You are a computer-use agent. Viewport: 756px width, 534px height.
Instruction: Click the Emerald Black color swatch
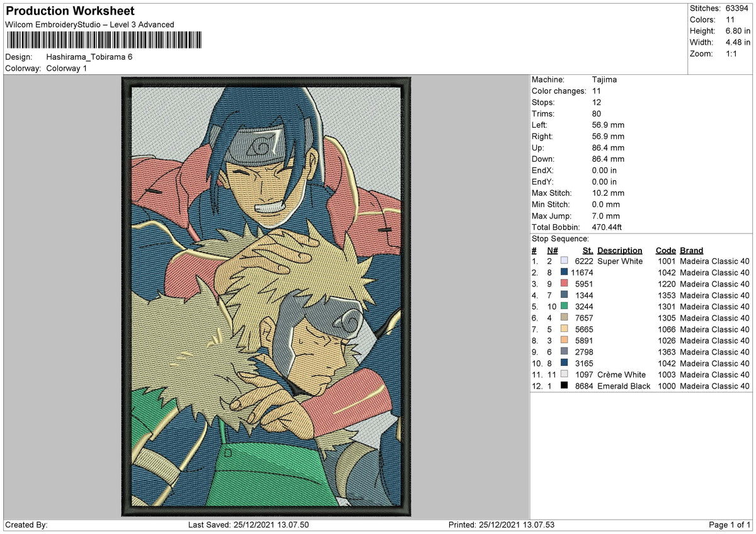tap(564, 385)
